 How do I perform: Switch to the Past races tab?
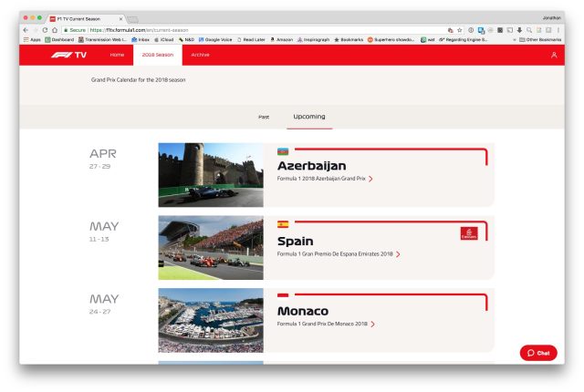pos(264,117)
